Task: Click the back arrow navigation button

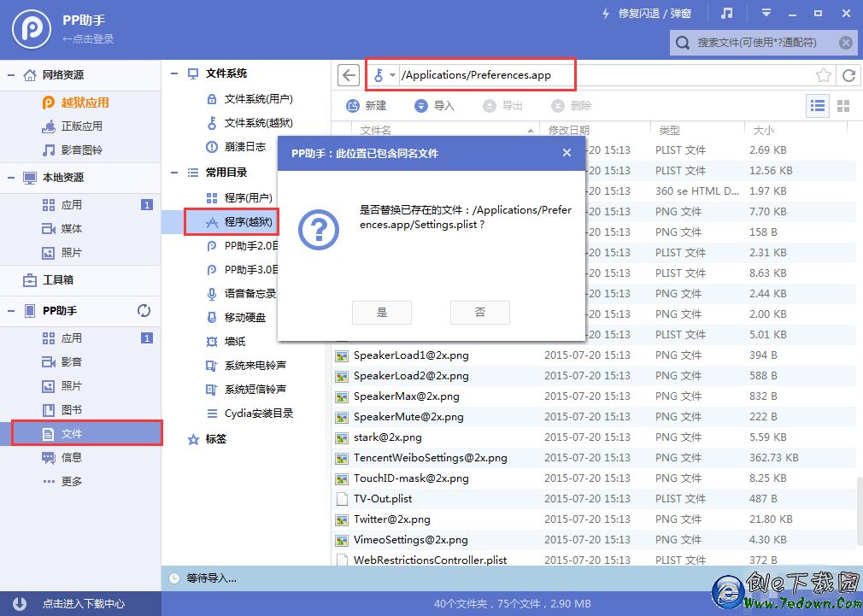Action: 348,75
